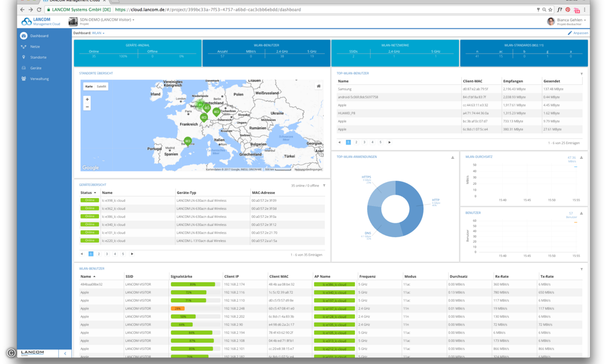
Task: Zoom out on the map with minus
Action: (x=88, y=107)
